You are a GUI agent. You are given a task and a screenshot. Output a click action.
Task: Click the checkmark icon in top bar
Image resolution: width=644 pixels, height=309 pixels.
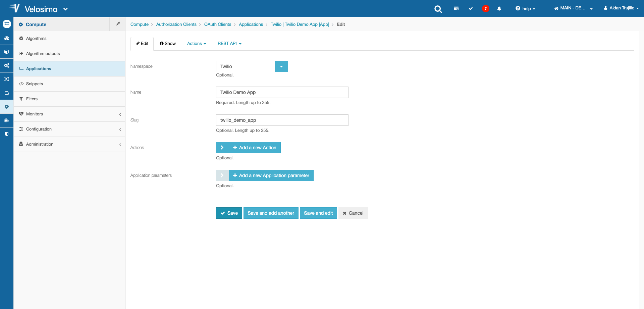point(471,8)
